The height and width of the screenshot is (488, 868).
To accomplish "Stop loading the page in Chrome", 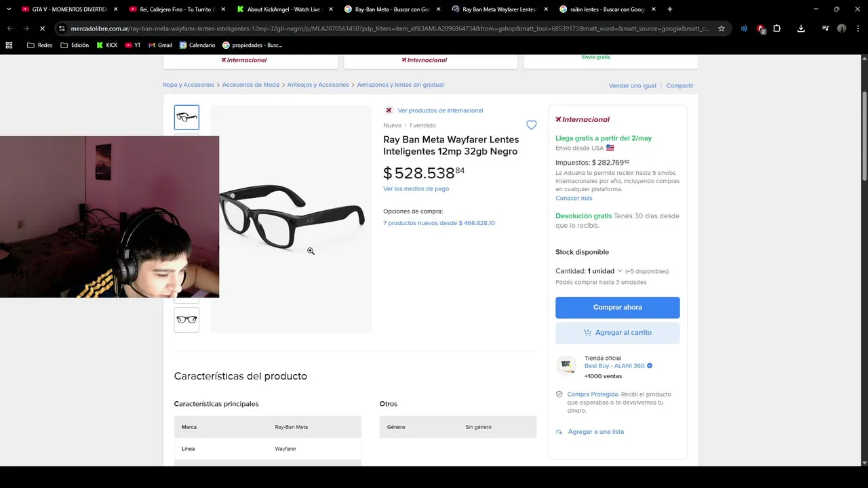I will click(42, 28).
